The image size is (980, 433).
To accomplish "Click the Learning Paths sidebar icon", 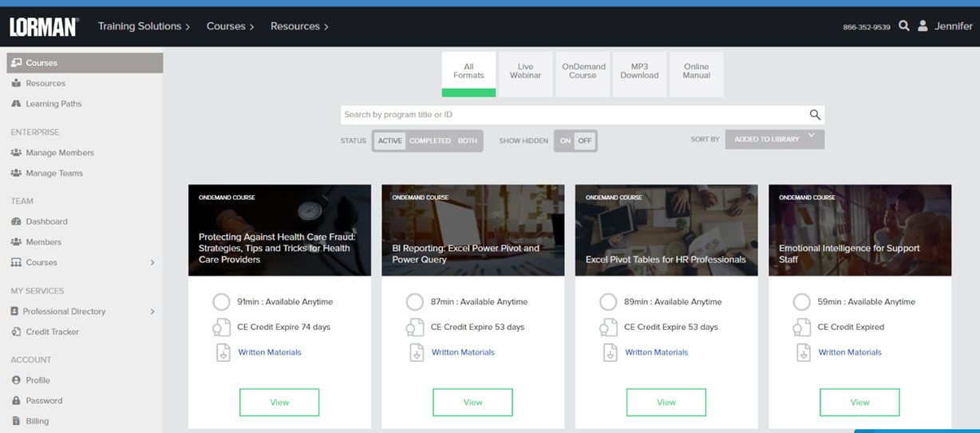I will [16, 104].
